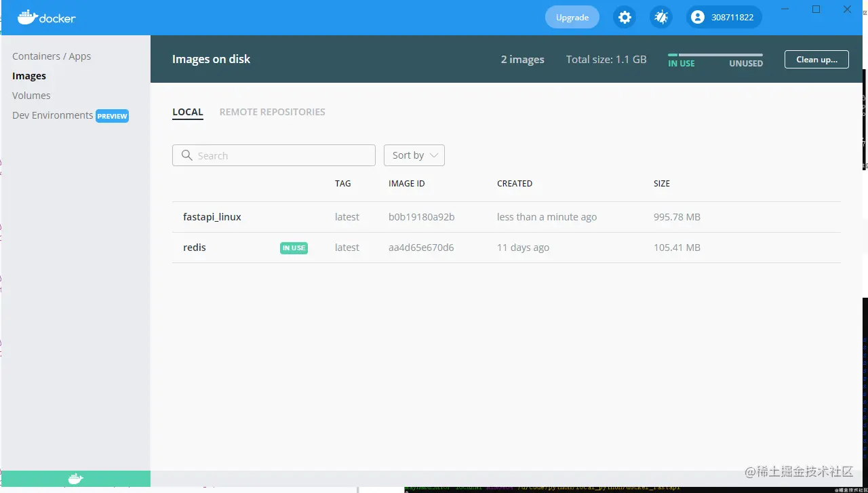Switch to REMOTE REPOSITORIES tab

(273, 112)
